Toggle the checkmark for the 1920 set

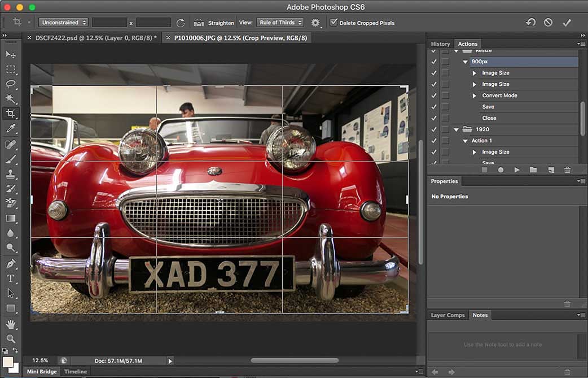tap(434, 129)
